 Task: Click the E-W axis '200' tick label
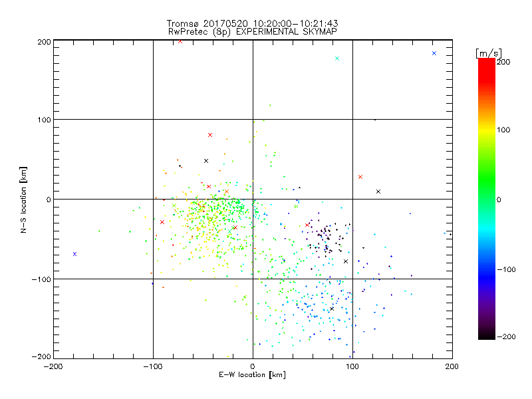point(452,366)
